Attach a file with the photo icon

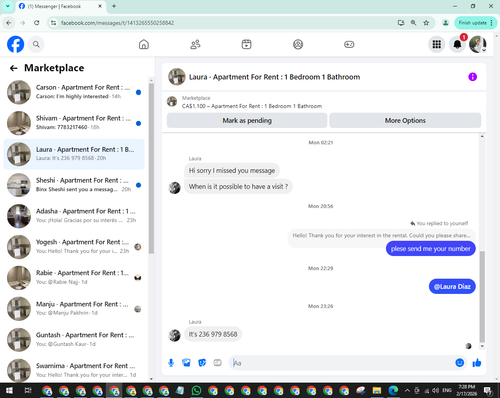click(x=186, y=363)
